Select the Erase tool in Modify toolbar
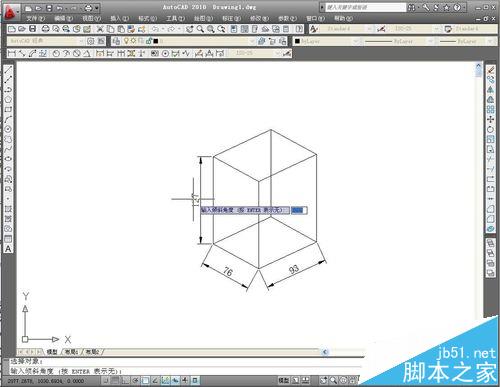The width and height of the screenshot is (500, 387). point(491,70)
